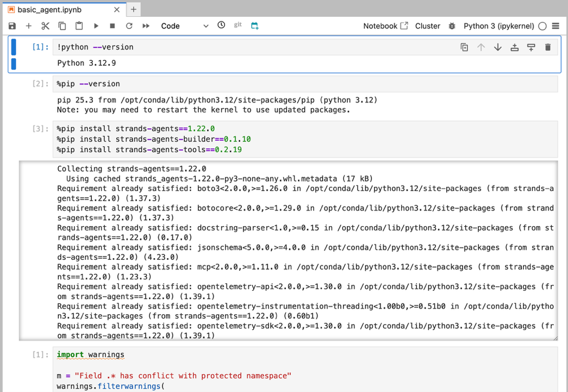Click the opentelemetry-sdk requirement output line

point(305,331)
